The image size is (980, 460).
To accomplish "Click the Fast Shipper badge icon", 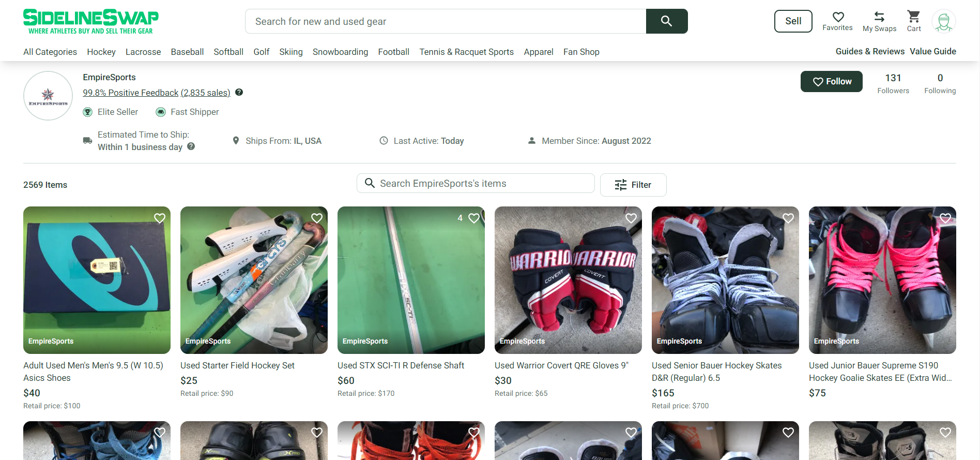I will click(161, 112).
